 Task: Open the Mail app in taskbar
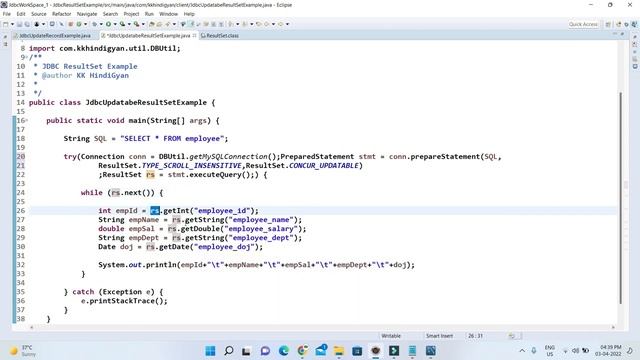click(321, 351)
